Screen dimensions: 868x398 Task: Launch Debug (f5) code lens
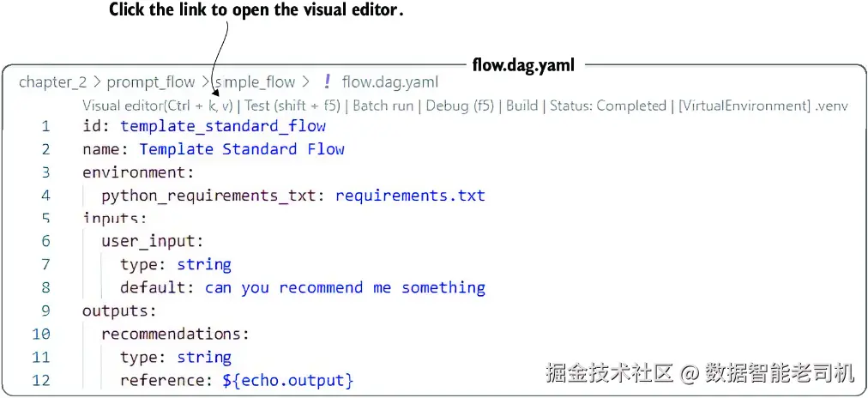click(460, 106)
